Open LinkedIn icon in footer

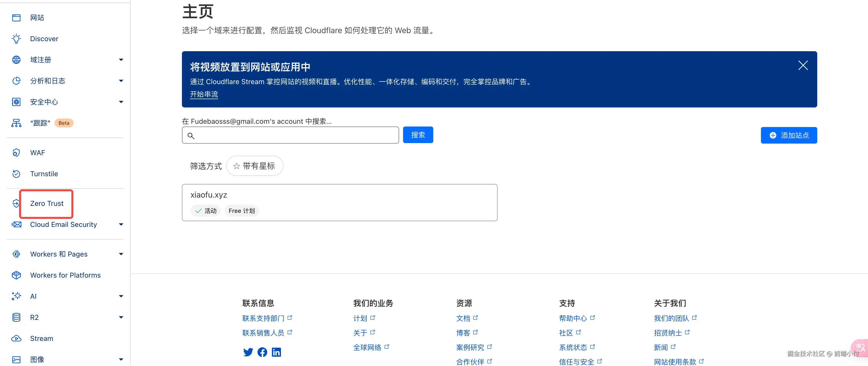(276, 352)
